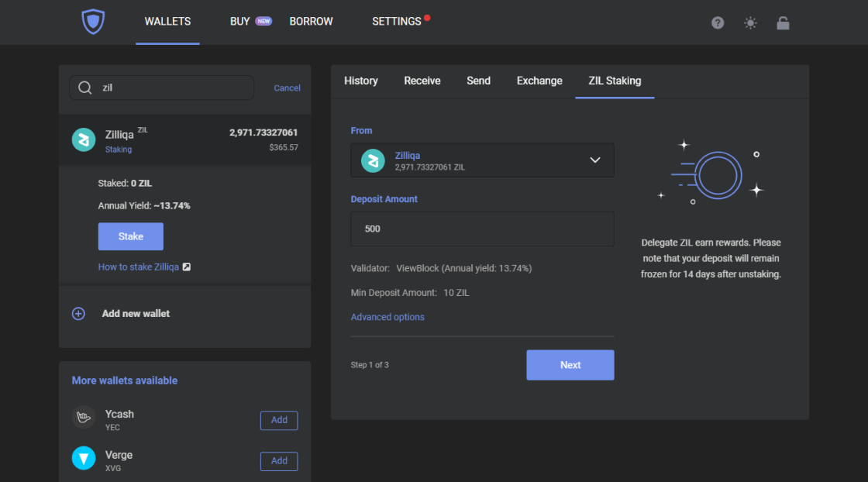Focus the wallet search field
868x482 pixels.
[x=162, y=88]
